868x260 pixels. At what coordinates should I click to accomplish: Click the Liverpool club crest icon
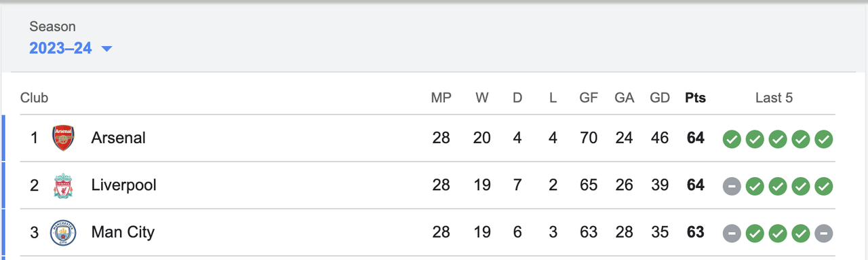tap(63, 185)
